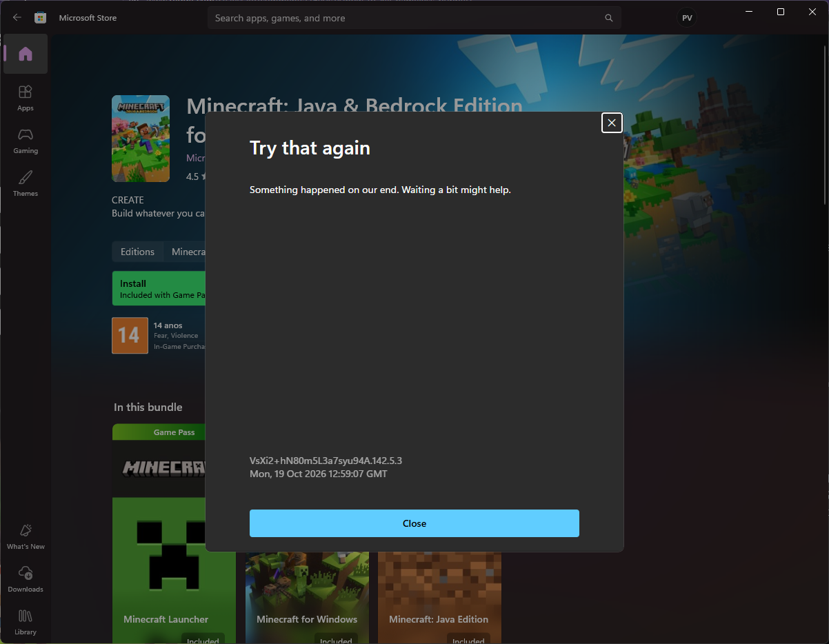
Task: Maximize the Microsoft Store window
Action: (x=780, y=12)
